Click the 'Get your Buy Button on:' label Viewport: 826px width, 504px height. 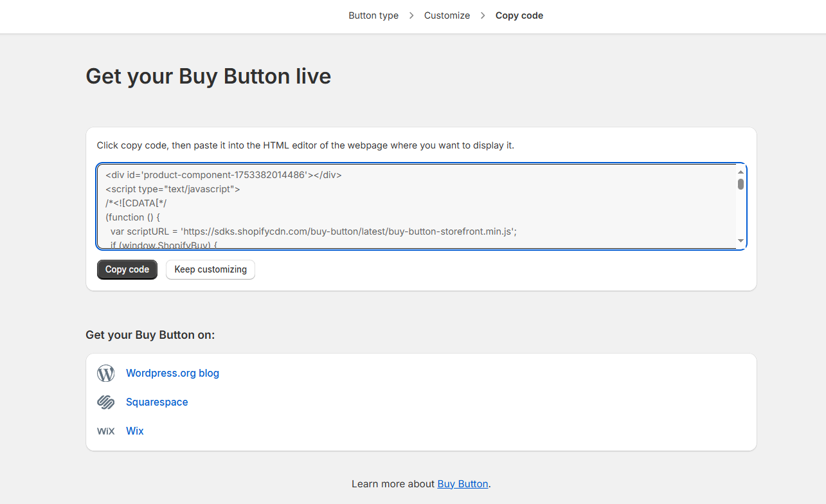point(150,335)
